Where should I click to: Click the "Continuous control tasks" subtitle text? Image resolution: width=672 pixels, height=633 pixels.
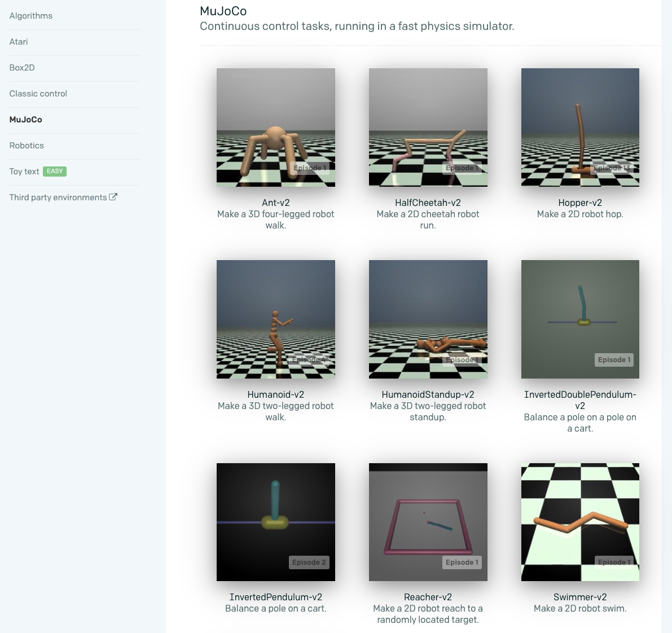pyautogui.click(x=357, y=26)
